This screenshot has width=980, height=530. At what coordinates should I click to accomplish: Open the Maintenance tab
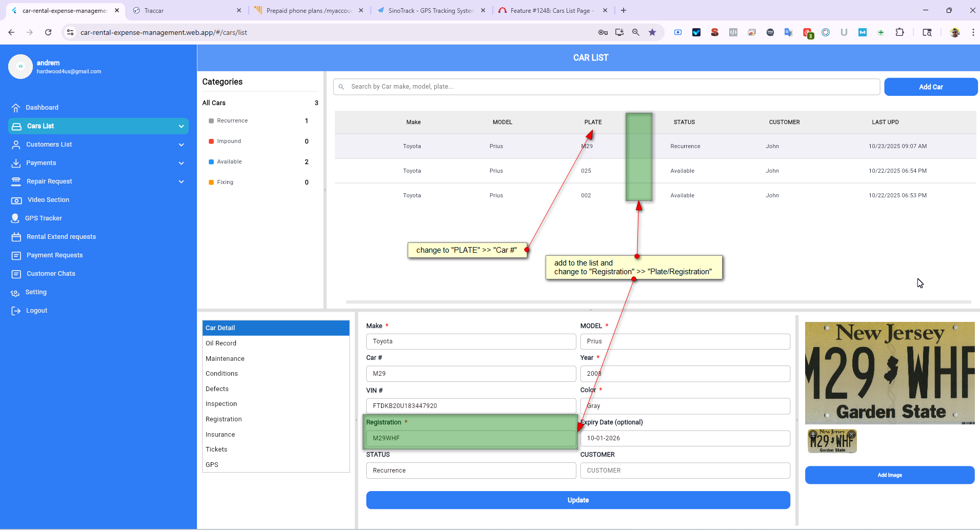click(x=225, y=359)
